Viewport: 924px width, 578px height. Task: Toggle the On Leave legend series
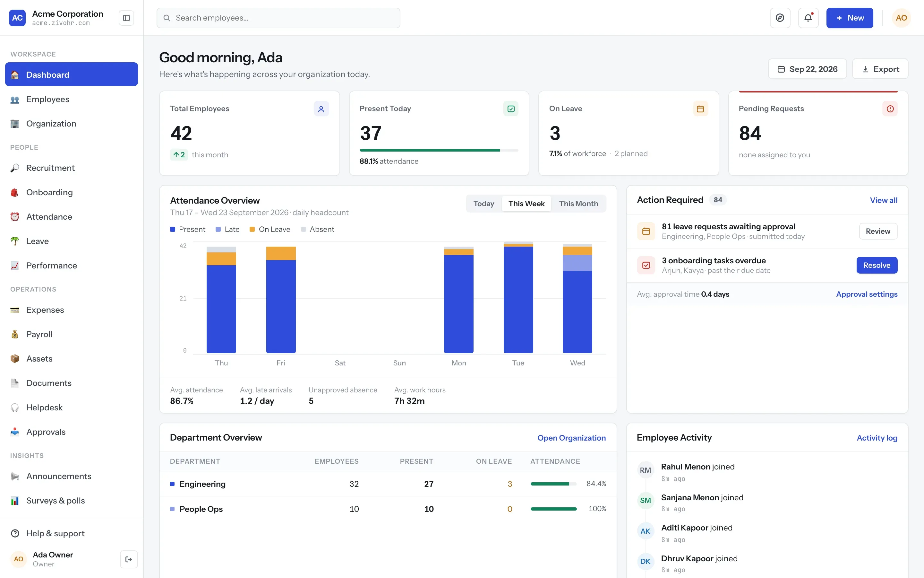pyautogui.click(x=270, y=229)
